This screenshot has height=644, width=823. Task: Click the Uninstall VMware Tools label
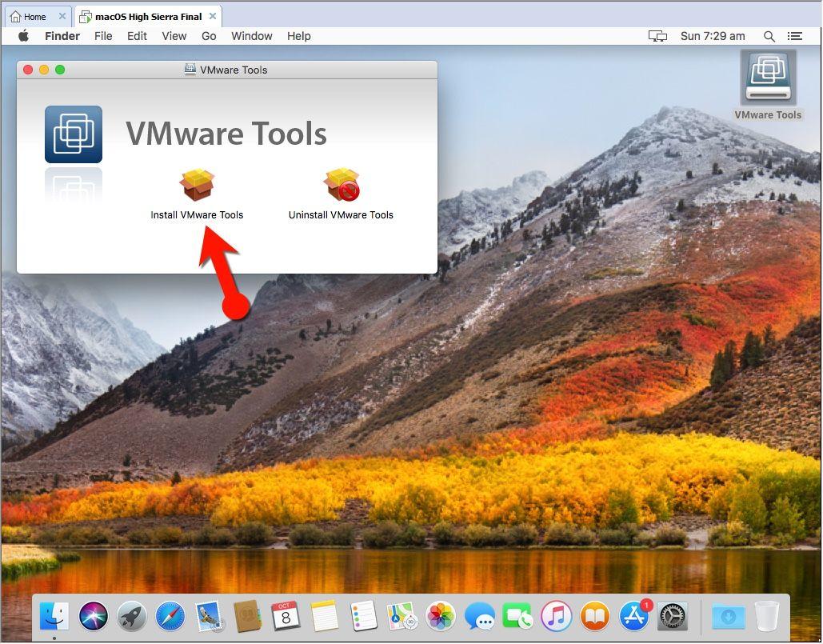[342, 215]
